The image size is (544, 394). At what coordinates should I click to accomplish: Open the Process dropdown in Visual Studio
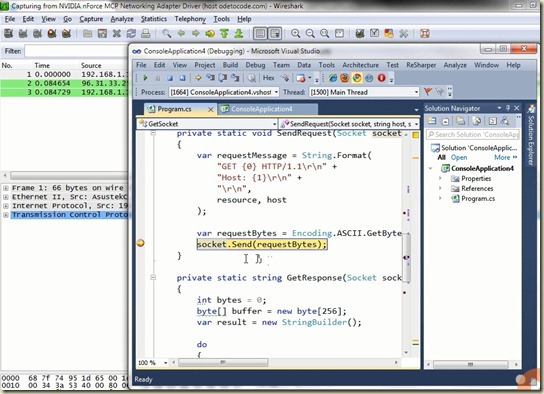point(277,92)
